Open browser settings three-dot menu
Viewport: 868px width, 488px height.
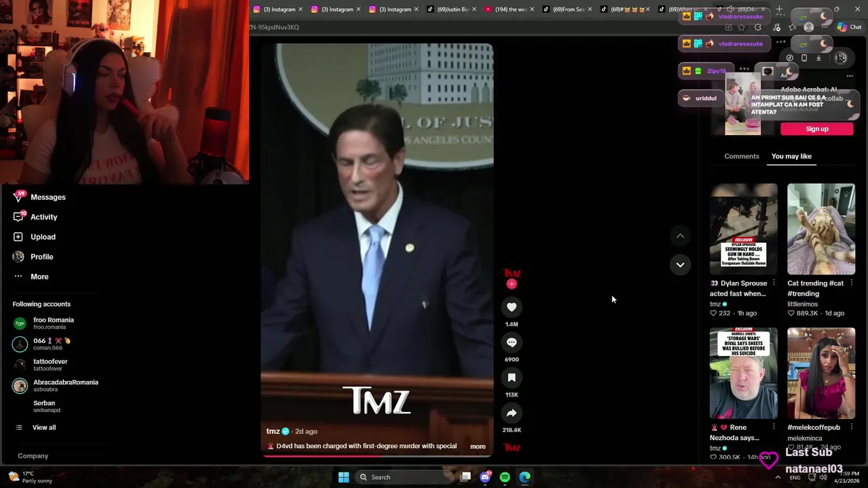click(x=825, y=27)
